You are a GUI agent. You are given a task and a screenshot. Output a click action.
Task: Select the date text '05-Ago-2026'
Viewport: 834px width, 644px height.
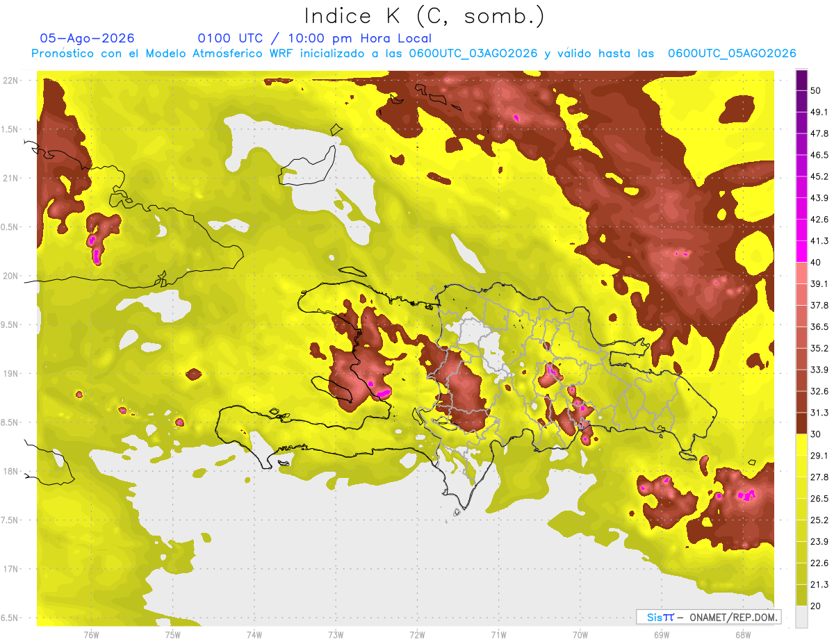point(87,38)
